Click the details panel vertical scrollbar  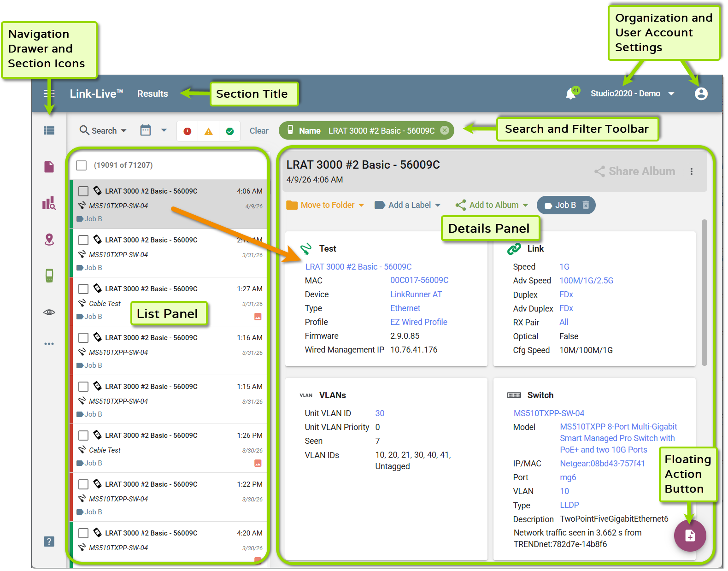[x=704, y=293]
